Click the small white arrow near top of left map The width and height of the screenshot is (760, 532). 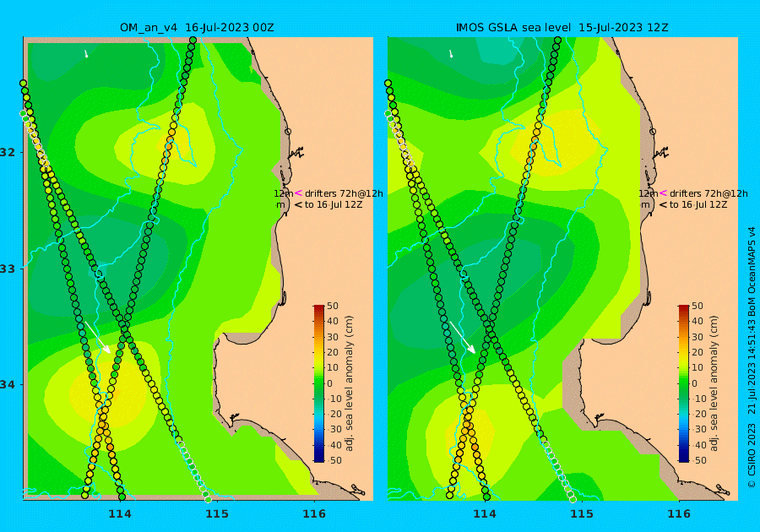tap(86, 54)
